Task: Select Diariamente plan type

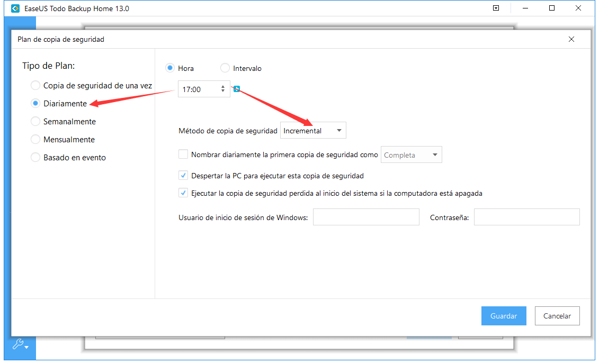Action: pos(59,103)
